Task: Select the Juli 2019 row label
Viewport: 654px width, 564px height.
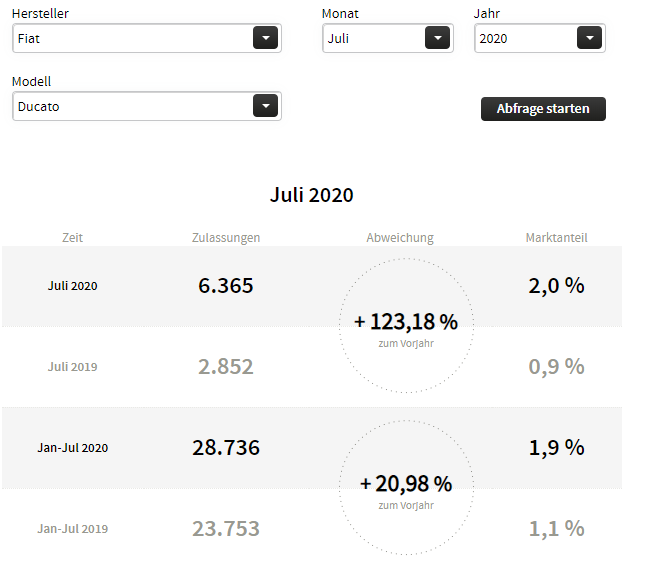Action: click(72, 367)
